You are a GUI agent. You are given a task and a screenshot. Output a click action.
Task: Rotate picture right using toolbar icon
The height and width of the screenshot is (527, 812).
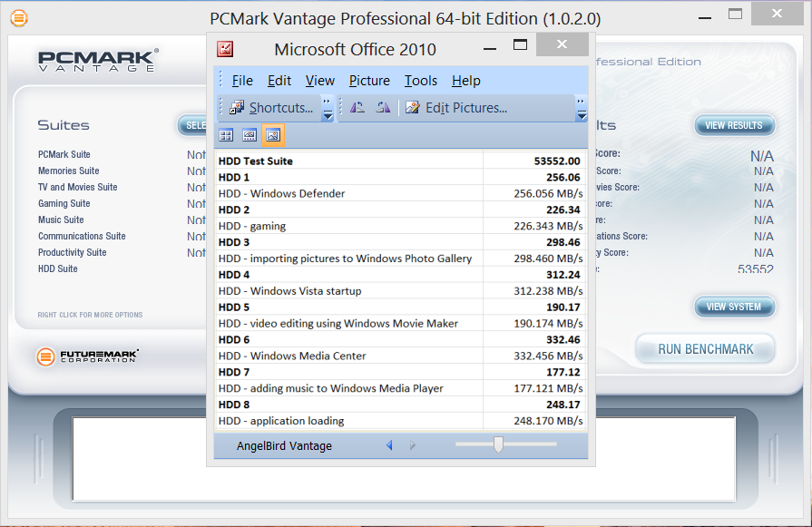coord(383,108)
